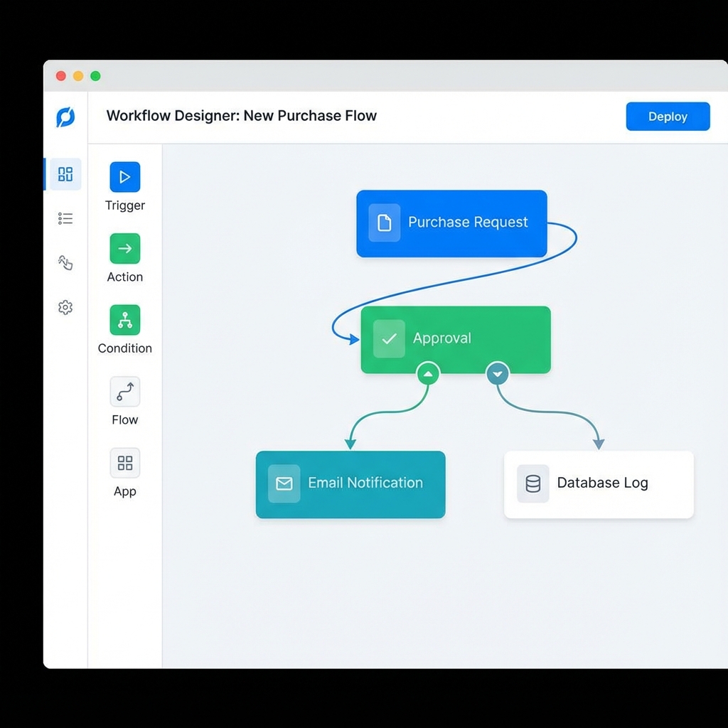Screen dimensions: 728x728
Task: Switch to the components grid tab in sidebar
Action: (x=65, y=173)
